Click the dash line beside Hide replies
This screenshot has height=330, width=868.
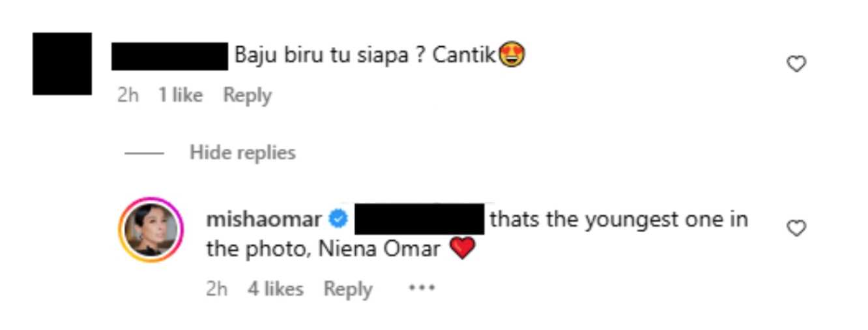pyautogui.click(x=144, y=153)
